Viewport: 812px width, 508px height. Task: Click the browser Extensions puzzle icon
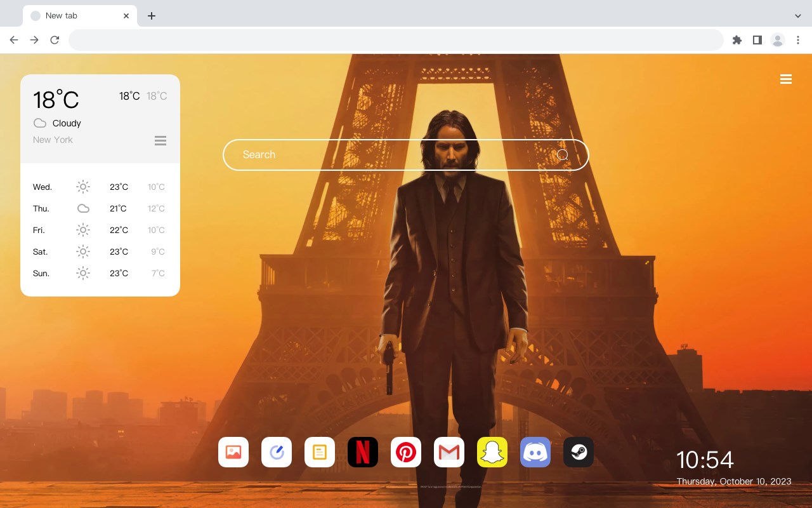[737, 40]
